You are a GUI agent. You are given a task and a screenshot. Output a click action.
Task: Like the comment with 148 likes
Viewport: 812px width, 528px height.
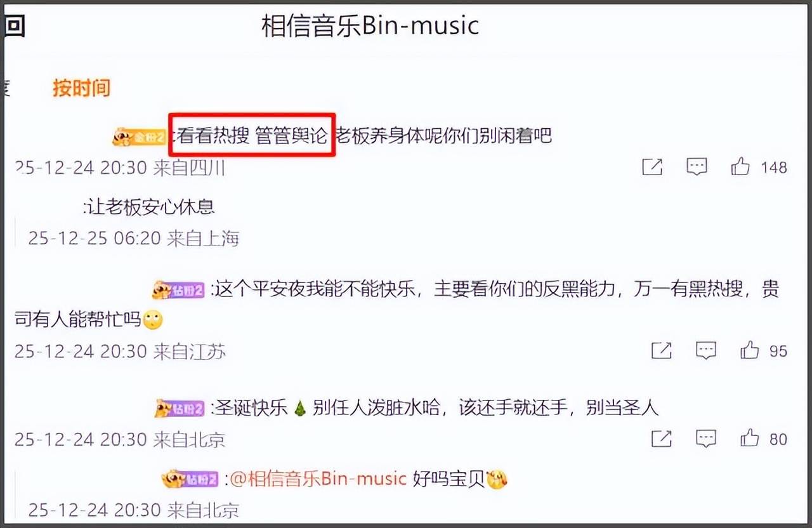tap(740, 167)
